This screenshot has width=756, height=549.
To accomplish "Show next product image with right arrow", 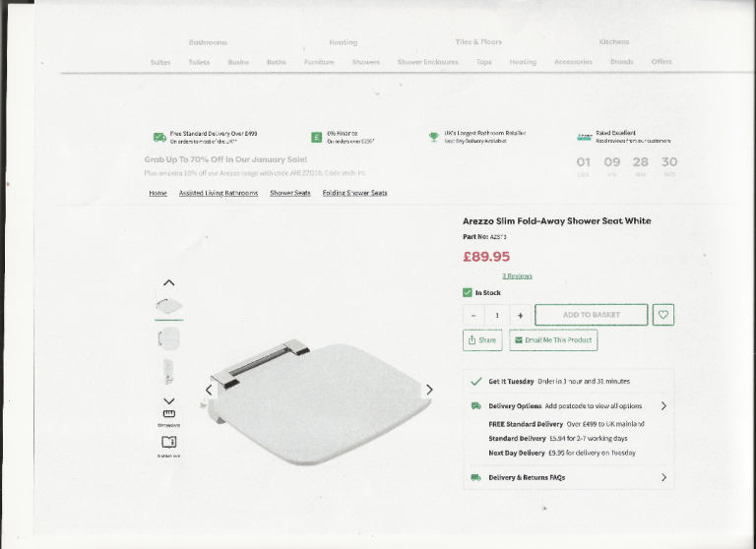I will click(429, 390).
